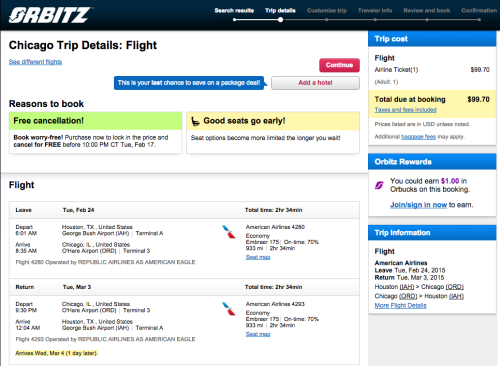Click the Add a hotel button

(x=315, y=83)
